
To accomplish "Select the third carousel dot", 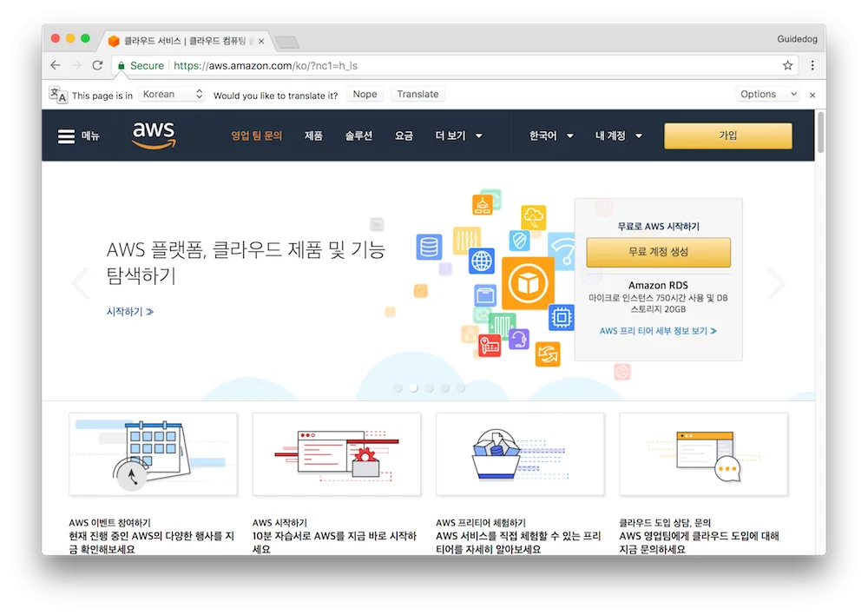I will click(429, 387).
